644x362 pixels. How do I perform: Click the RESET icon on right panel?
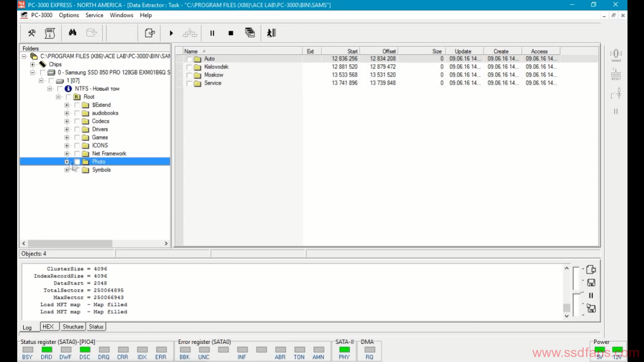[616, 74]
